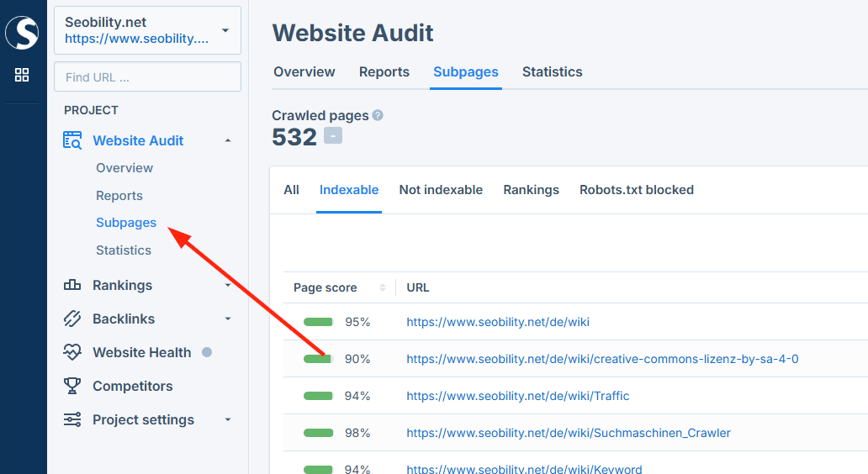Expand the Project settings section
Screen dimensions: 868x474
click(x=227, y=420)
